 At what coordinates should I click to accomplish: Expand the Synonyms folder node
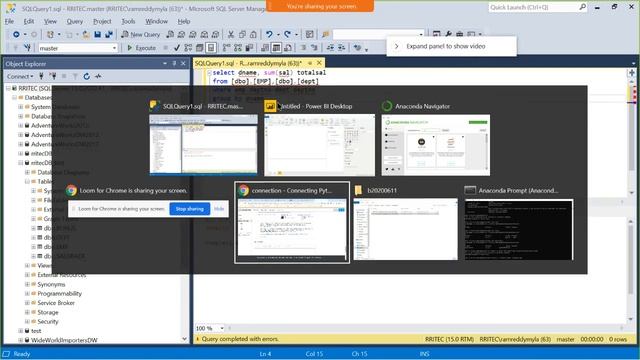click(x=27, y=284)
